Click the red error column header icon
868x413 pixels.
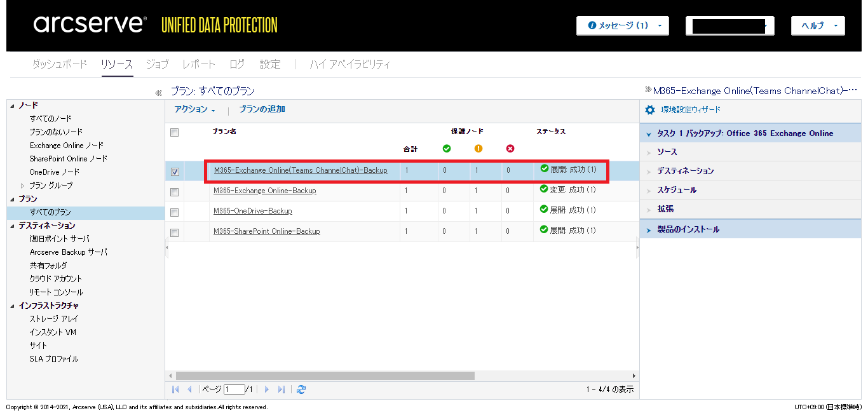(x=510, y=149)
